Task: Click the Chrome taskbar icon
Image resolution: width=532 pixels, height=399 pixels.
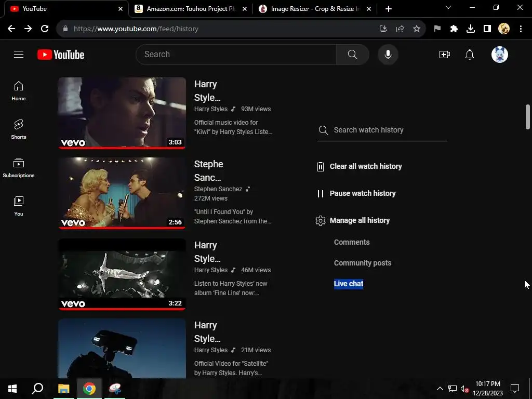Action: point(89,389)
